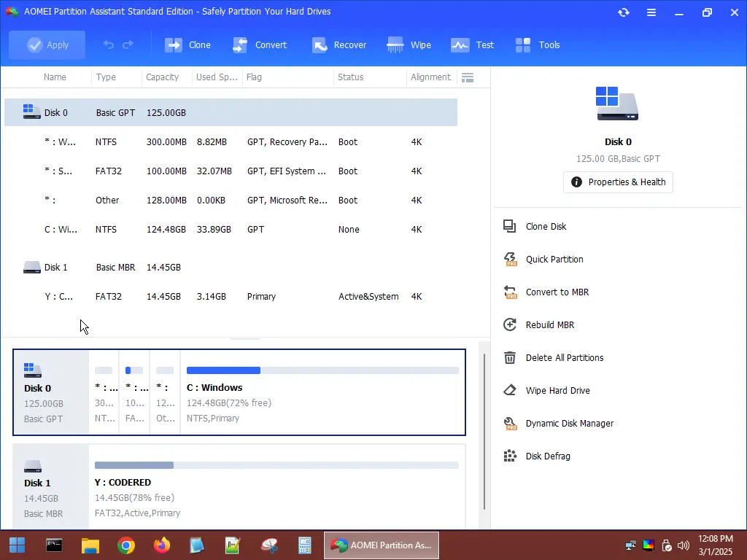Image resolution: width=747 pixels, height=560 pixels.
Task: Select Disk 1 in the graphical map
Action: [x=51, y=486]
